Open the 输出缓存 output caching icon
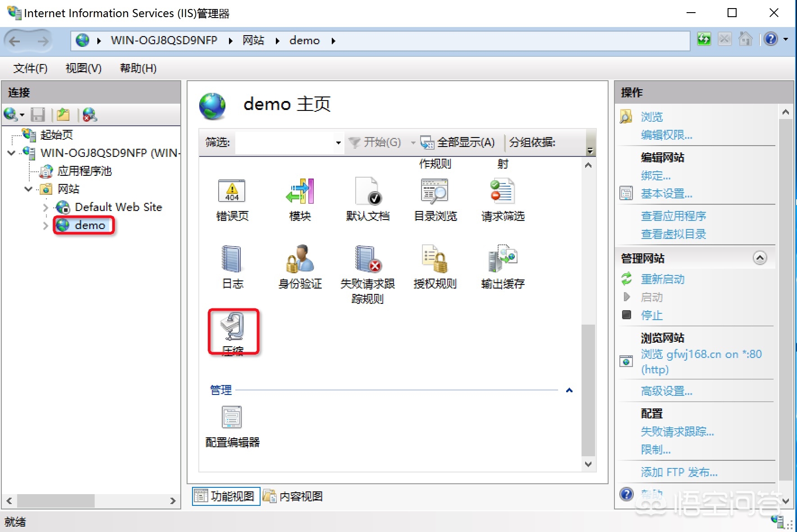This screenshot has width=797, height=532. [x=502, y=259]
